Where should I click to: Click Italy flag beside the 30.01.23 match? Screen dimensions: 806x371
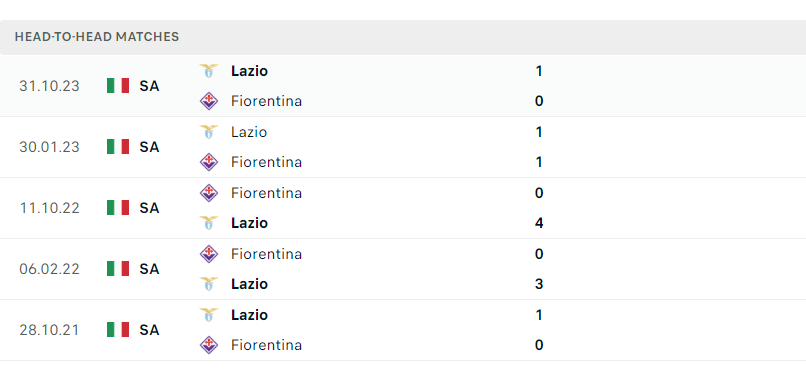coord(118,147)
